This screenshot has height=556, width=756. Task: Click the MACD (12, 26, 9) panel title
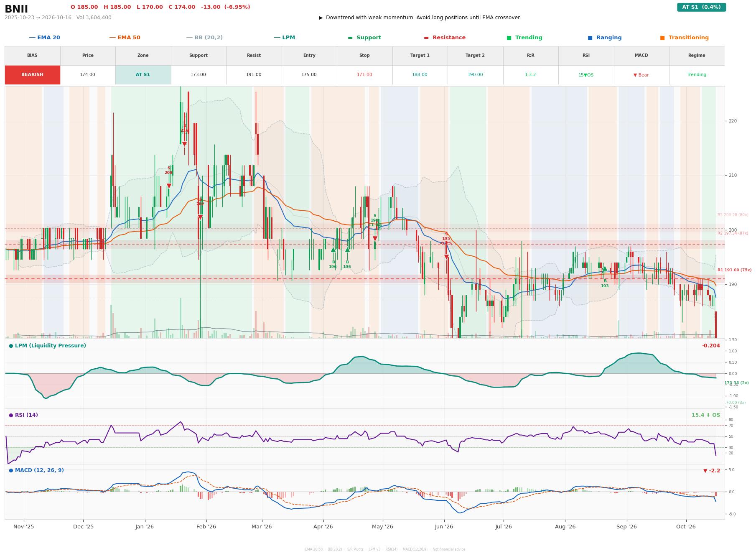(x=36, y=470)
